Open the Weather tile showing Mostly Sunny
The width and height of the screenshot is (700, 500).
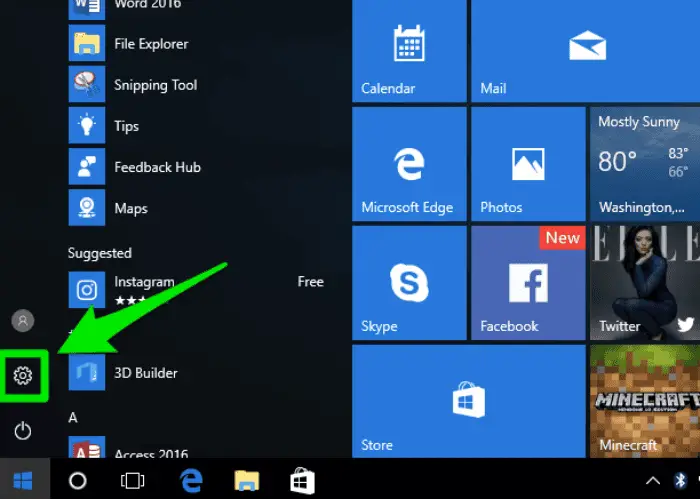click(x=645, y=164)
